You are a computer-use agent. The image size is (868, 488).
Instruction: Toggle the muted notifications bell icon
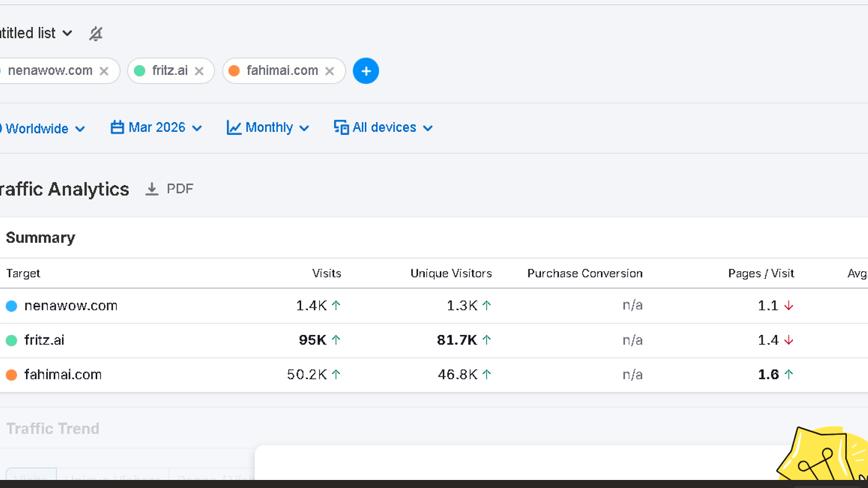point(95,33)
